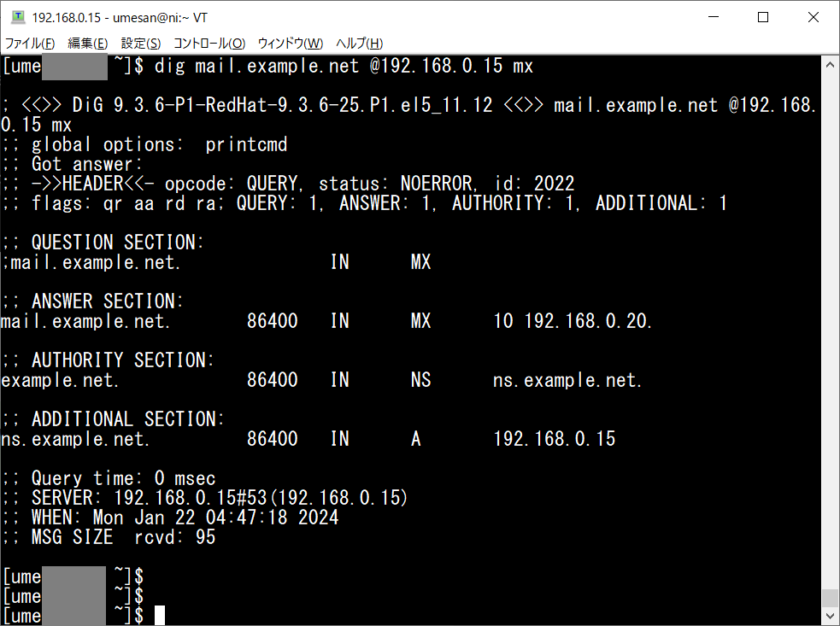Click the ';; AUTHORITY SECTION:' heading
This screenshot has width=840, height=626.
tap(108, 360)
